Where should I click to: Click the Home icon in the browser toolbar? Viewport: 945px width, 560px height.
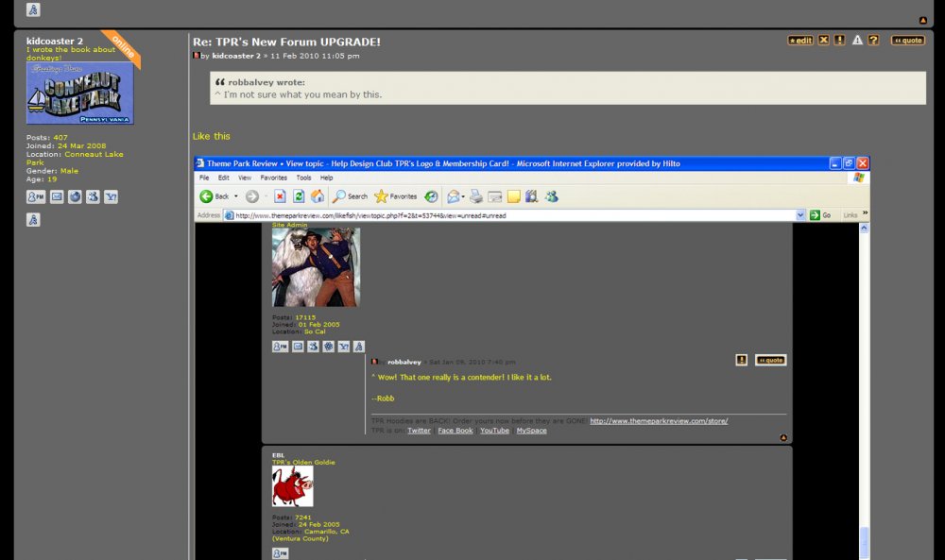[318, 195]
